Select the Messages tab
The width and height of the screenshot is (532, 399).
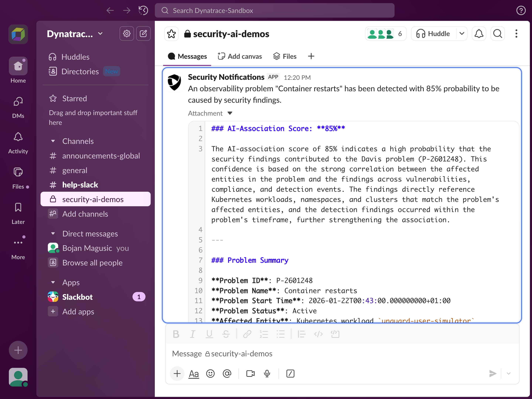click(187, 56)
